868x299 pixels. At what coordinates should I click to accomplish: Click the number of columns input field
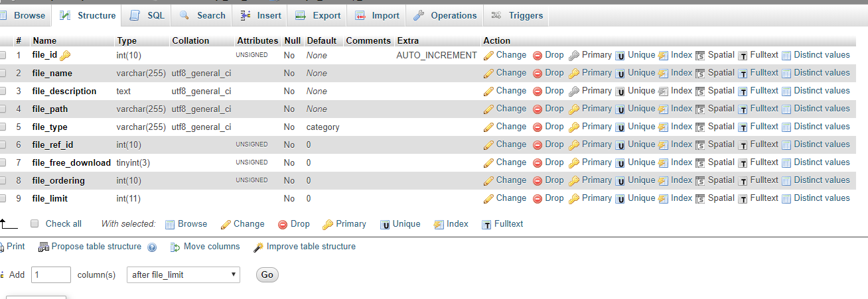[51, 274]
